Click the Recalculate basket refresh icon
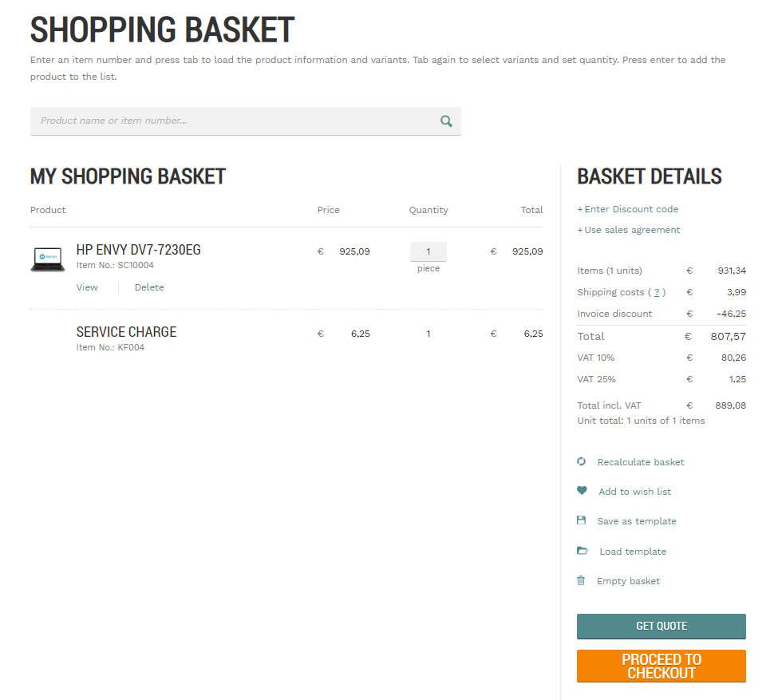778x700 pixels. click(582, 461)
